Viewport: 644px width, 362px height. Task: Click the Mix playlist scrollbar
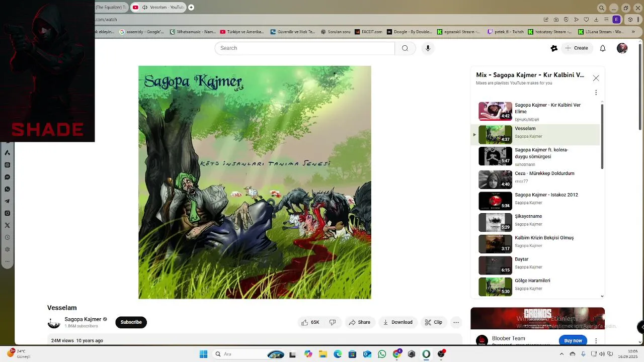click(602, 137)
